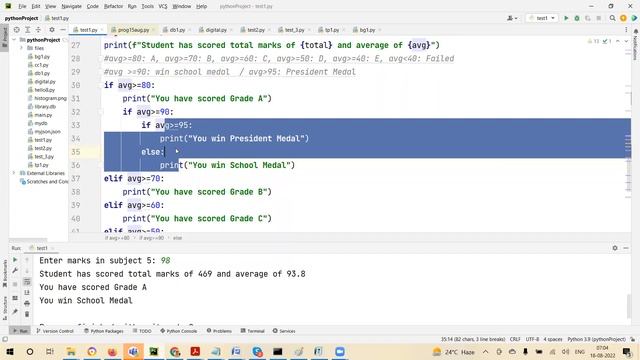Screen dimensions: 640x360
Task: Expand all in Project panel toolbar
Action: [x=27, y=30]
